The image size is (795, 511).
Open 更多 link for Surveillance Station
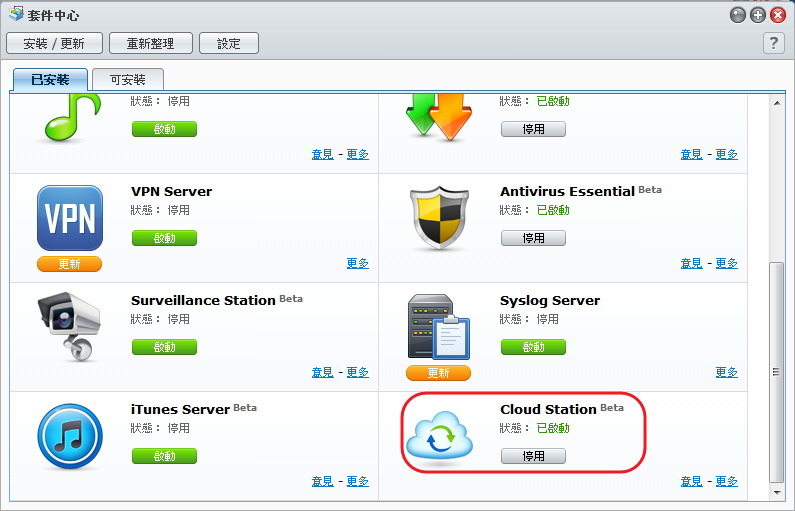pyautogui.click(x=357, y=372)
